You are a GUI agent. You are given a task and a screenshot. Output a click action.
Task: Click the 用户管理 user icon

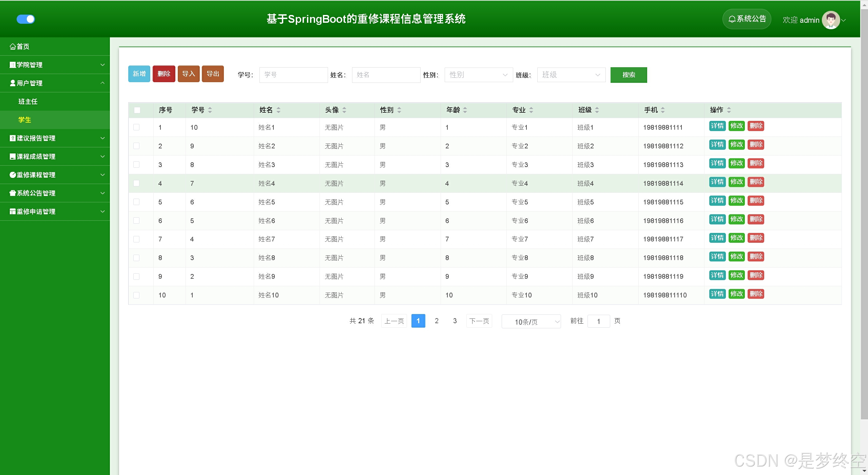13,83
